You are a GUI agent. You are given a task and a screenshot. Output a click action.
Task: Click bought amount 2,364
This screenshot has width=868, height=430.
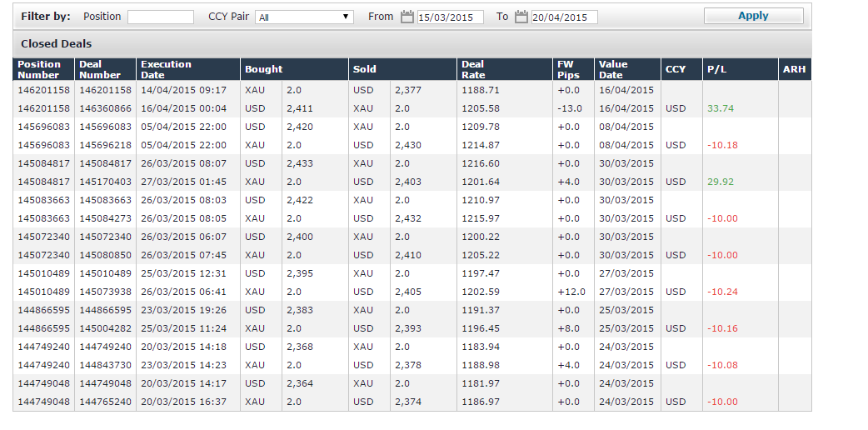(300, 383)
